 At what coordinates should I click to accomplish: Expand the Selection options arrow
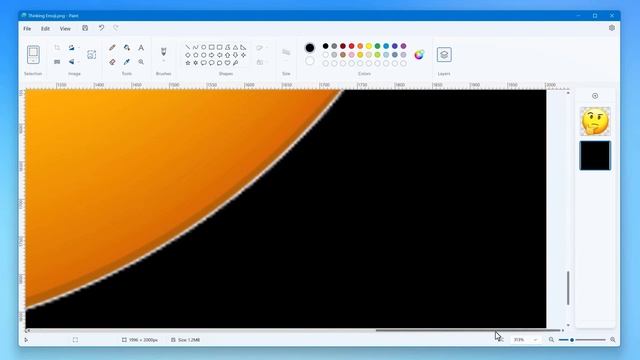tap(33, 61)
